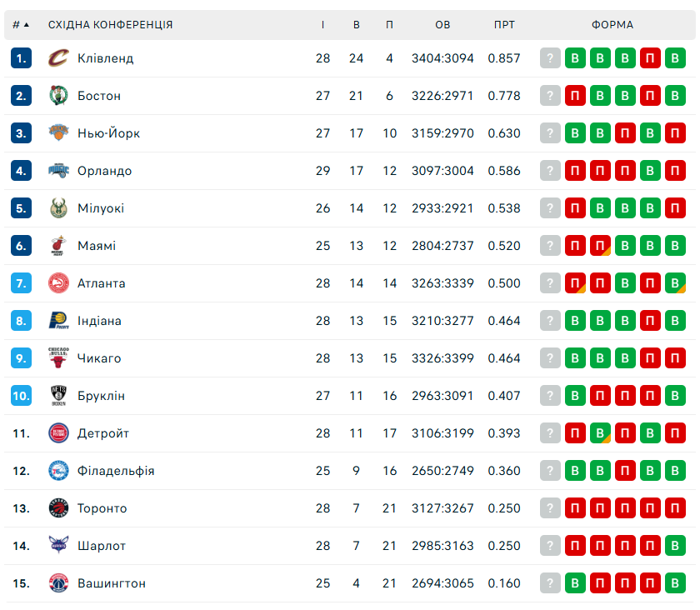The image size is (700, 610).
Task: Click the Boston Celtics logo icon
Action: coord(57,96)
